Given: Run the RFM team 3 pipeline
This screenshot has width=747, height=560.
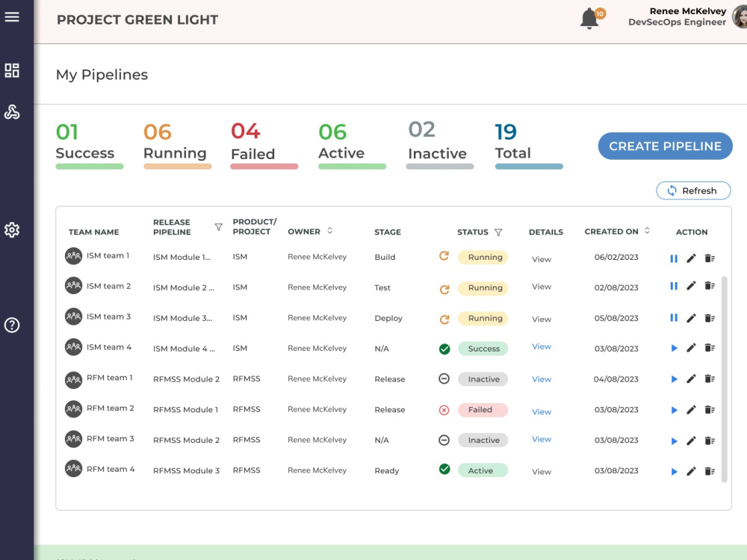Looking at the screenshot, I should pyautogui.click(x=674, y=441).
